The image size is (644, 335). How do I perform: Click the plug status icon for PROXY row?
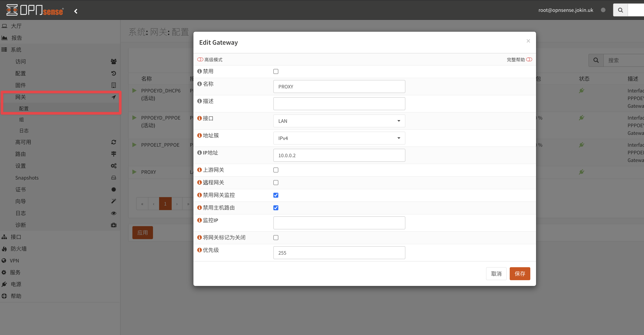[581, 172]
